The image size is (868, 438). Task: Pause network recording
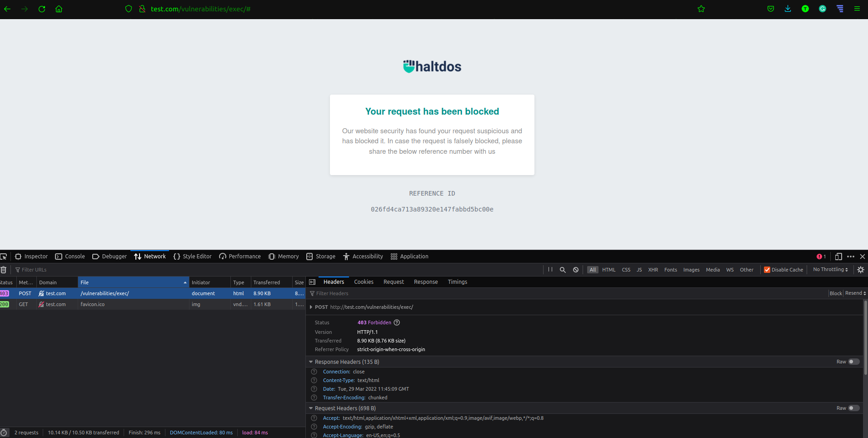pos(550,270)
